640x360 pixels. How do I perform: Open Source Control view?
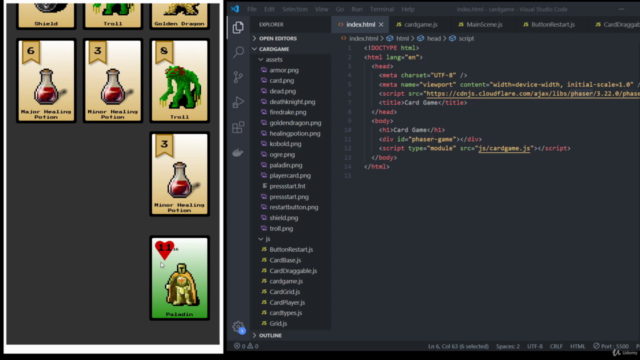pyautogui.click(x=238, y=77)
